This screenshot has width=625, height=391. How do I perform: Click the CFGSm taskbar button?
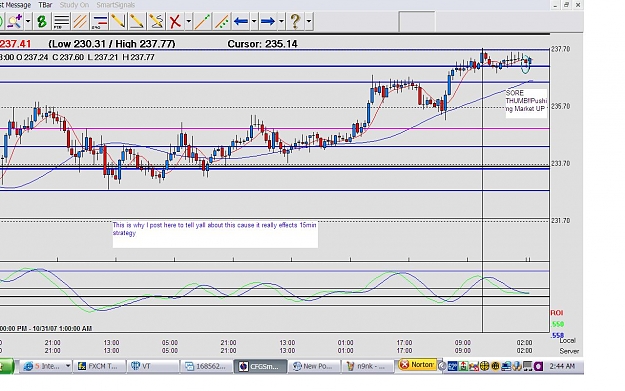(260, 366)
